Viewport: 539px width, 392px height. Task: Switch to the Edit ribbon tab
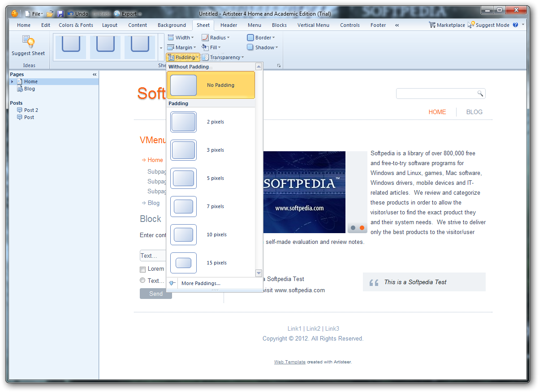tap(46, 25)
